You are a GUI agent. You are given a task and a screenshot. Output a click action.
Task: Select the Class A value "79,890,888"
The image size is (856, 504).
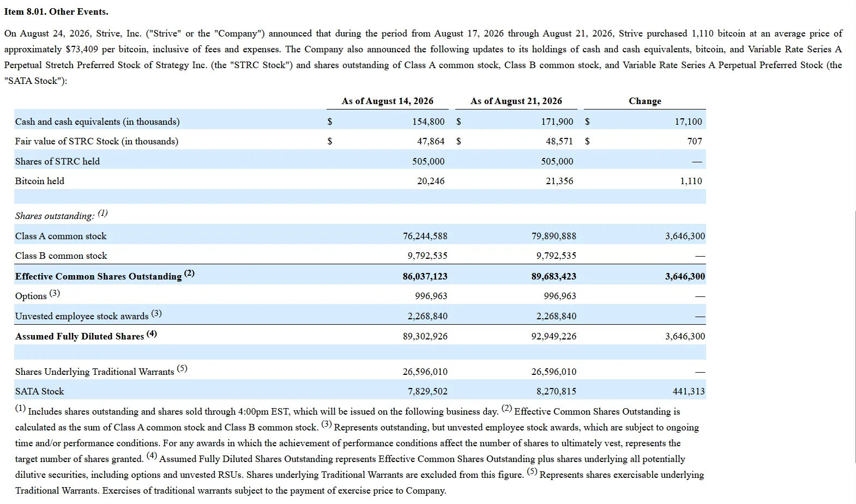554,236
